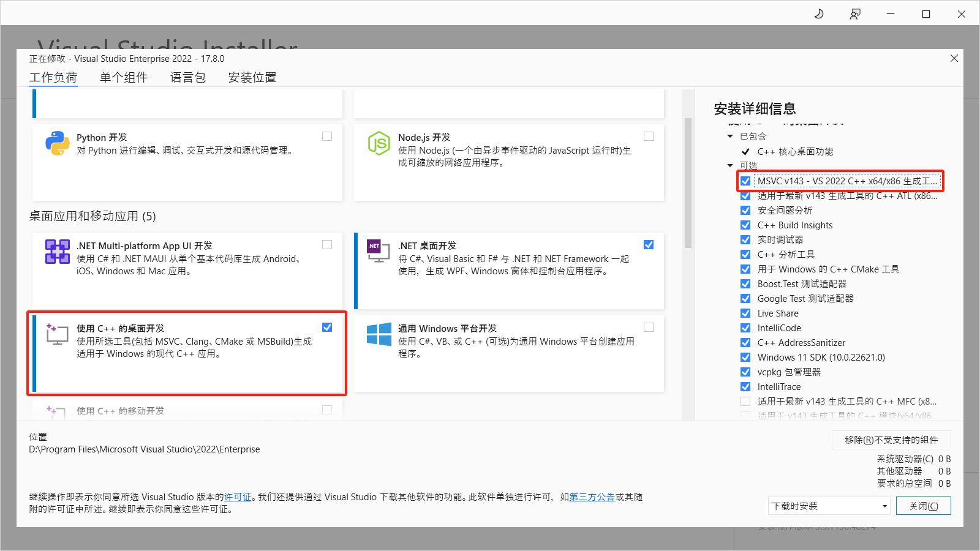Uncheck 使用 C++ 的桌面开发 workload

[x=327, y=327]
